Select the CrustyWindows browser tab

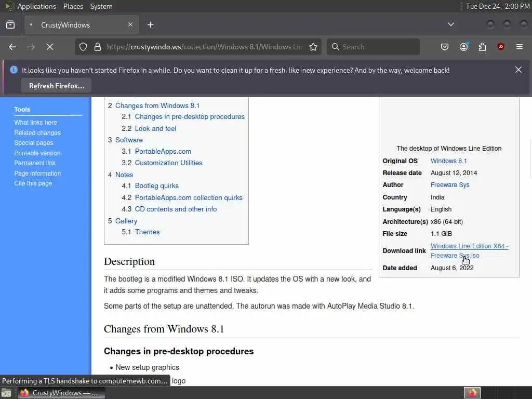82,25
